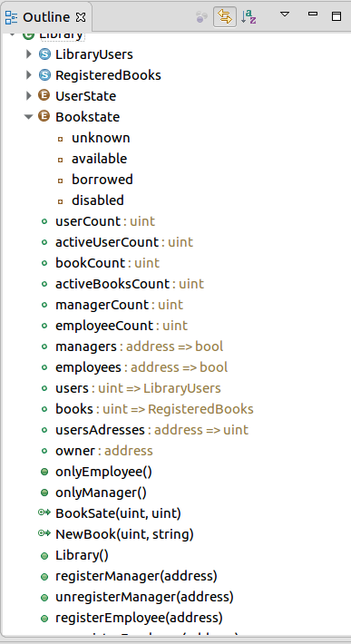Select employees mapping entry
Screen dimensions: 351x644
[x=141, y=367]
